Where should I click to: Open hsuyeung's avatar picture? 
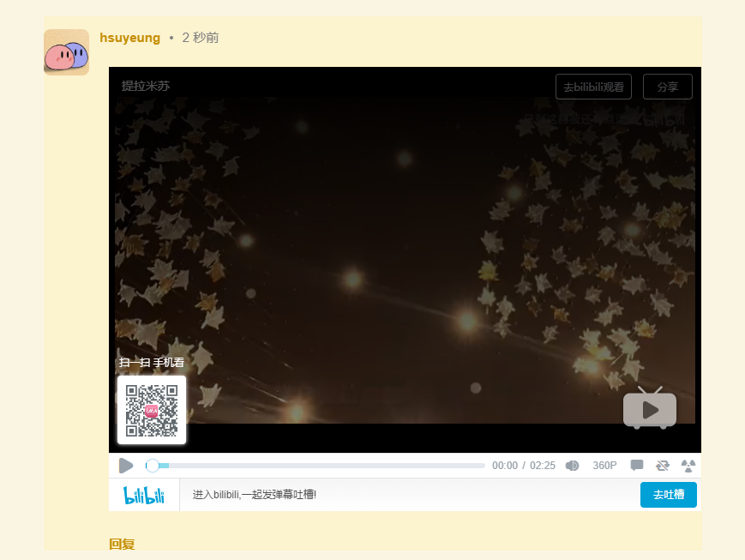pyautogui.click(x=67, y=52)
